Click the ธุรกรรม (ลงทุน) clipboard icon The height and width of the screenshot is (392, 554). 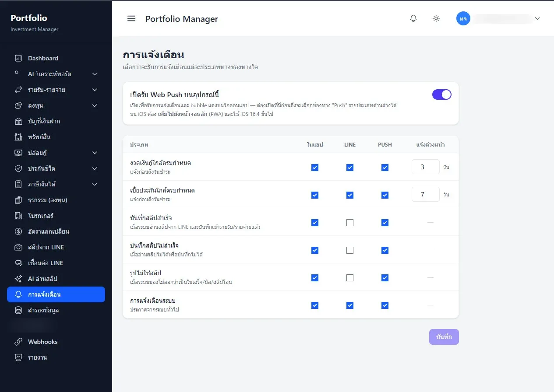[18, 200]
